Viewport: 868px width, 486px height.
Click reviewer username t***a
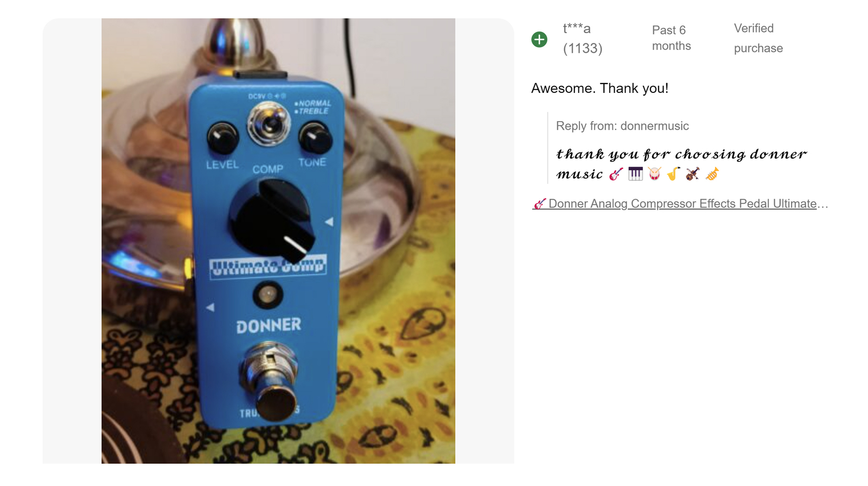[577, 28]
